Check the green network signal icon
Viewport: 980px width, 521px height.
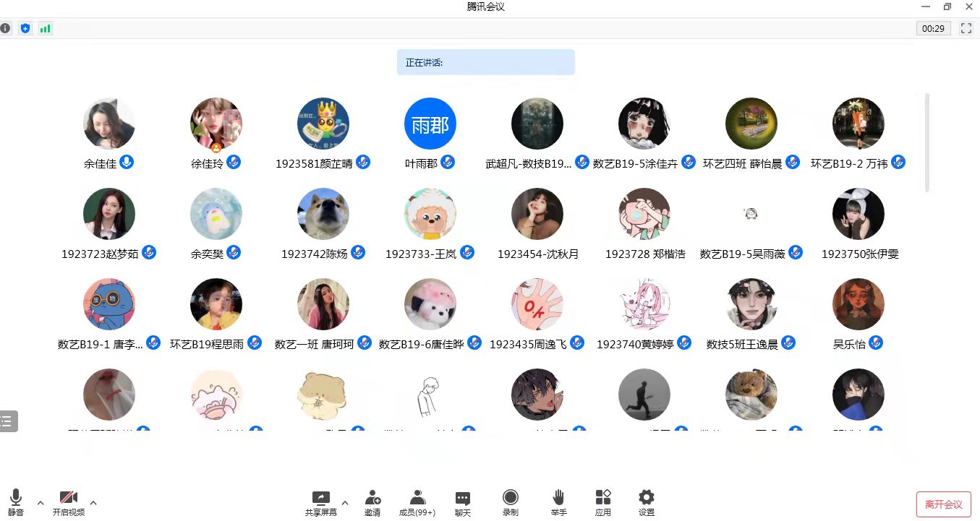46,28
